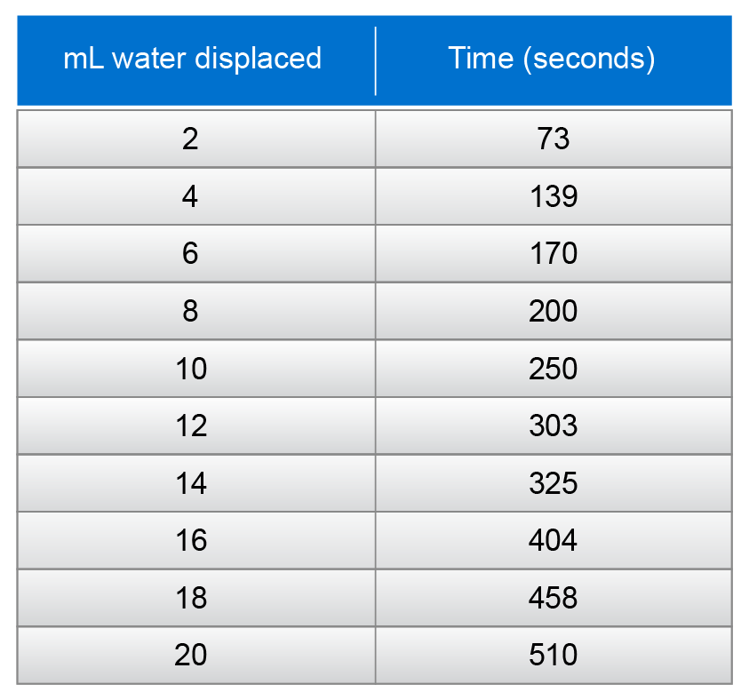Screen dimensions: 749x700
Task: Select the 18 mL displaced cell
Action: point(191,598)
